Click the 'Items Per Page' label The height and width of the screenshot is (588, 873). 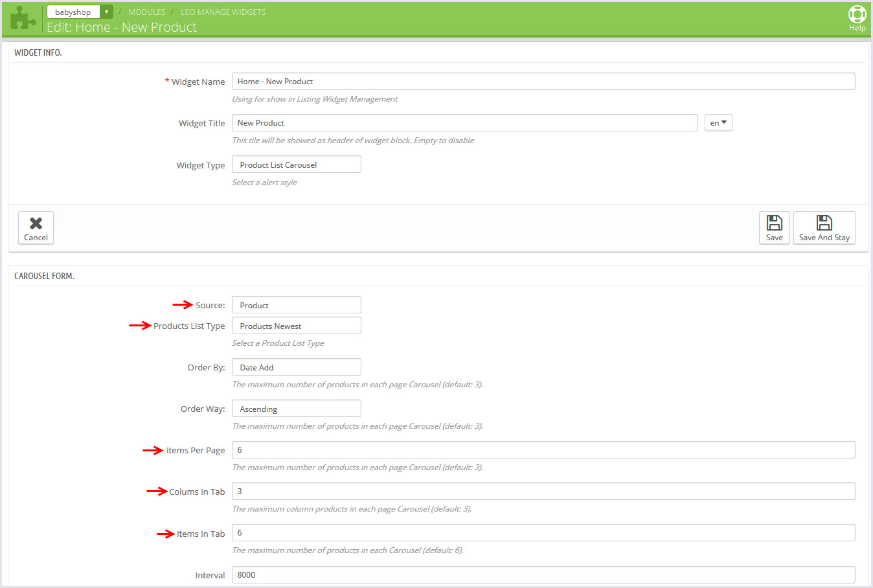(x=196, y=451)
